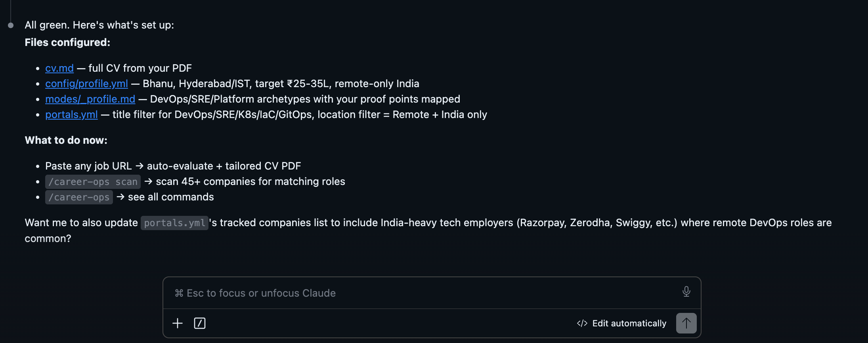The height and width of the screenshot is (343, 868).
Task: Click the inline portals.yml code chip
Action: pyautogui.click(x=174, y=223)
